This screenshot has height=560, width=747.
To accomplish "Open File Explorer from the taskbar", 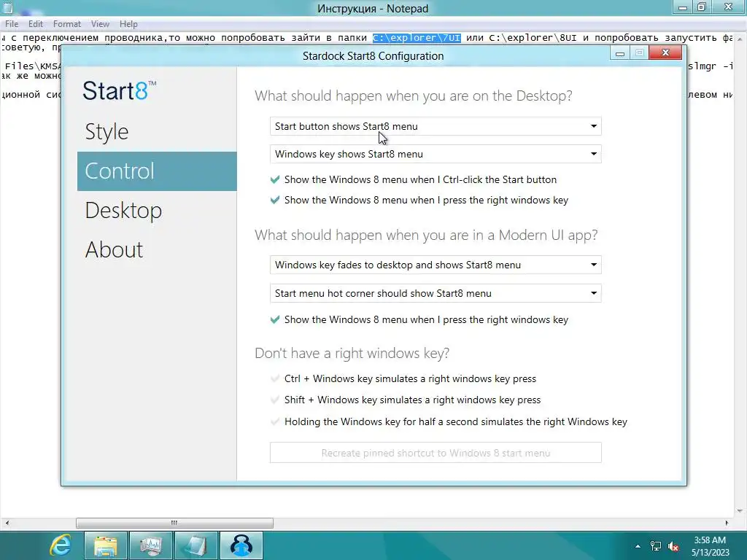I will pos(105,545).
